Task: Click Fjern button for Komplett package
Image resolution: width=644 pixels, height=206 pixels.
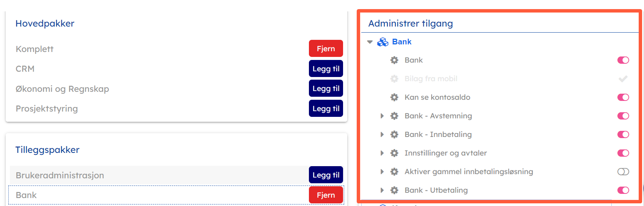Action: tap(326, 49)
